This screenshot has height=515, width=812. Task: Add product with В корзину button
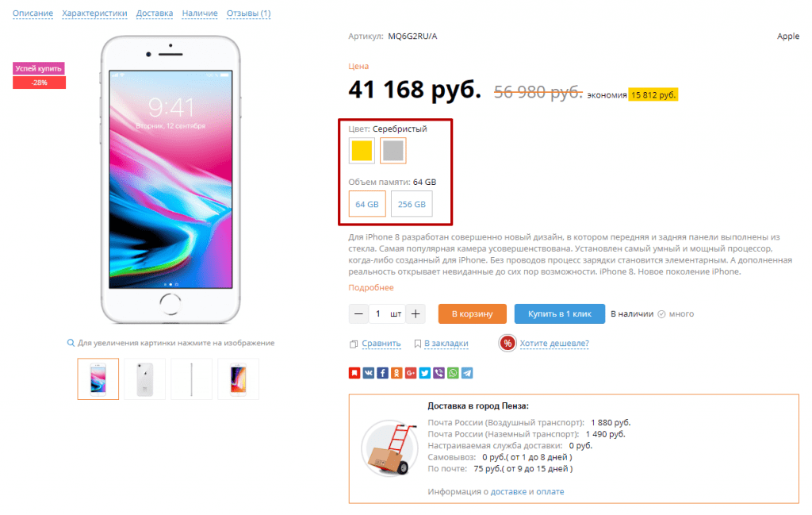click(473, 314)
